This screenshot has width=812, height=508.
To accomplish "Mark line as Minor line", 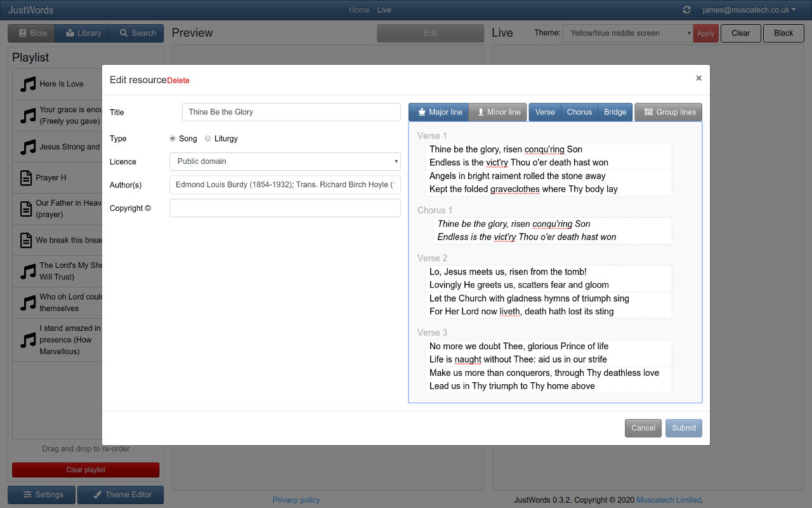I will 498,112.
